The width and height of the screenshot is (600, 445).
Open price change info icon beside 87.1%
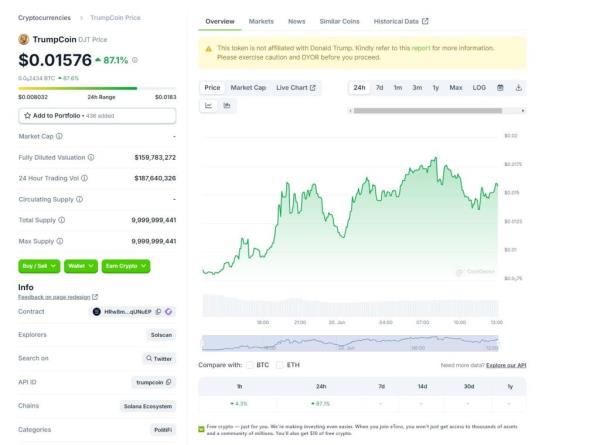tap(135, 60)
